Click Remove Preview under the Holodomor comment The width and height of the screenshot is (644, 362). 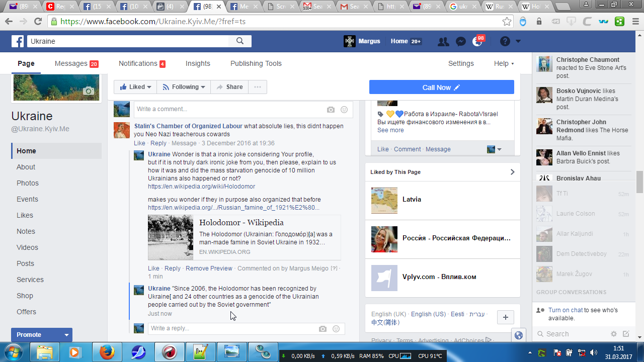[209, 268]
